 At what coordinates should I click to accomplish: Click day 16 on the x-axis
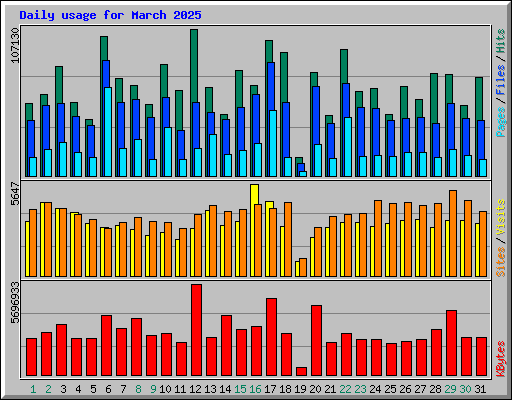pyautogui.click(x=255, y=389)
